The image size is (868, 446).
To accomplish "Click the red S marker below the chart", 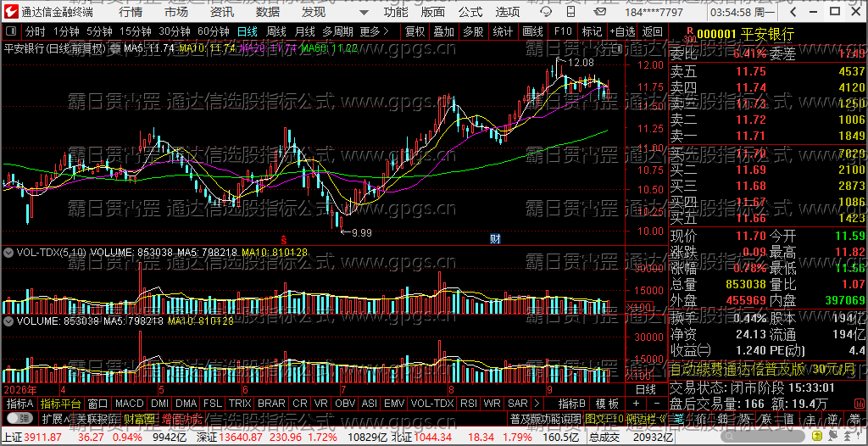I will pyautogui.click(x=284, y=240).
